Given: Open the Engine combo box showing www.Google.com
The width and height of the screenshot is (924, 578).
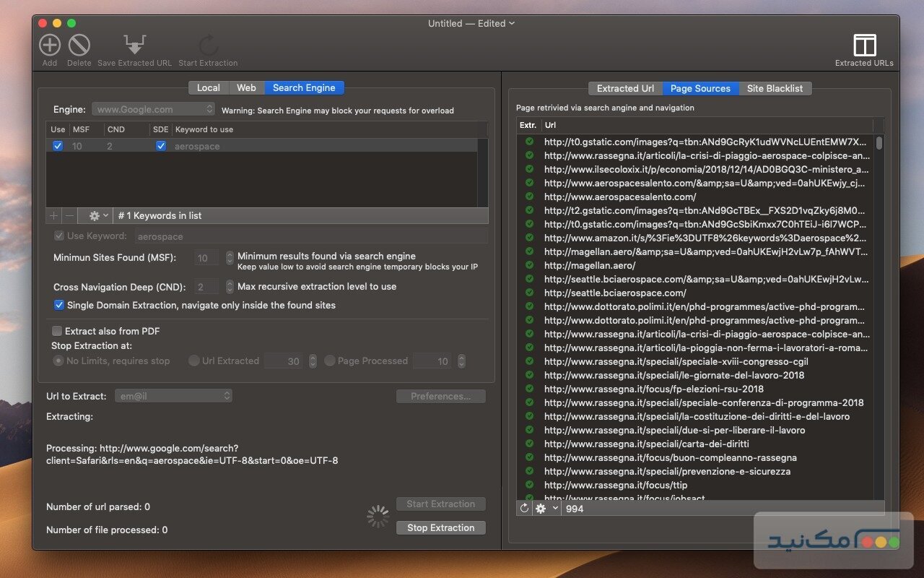Looking at the screenshot, I should point(153,108).
